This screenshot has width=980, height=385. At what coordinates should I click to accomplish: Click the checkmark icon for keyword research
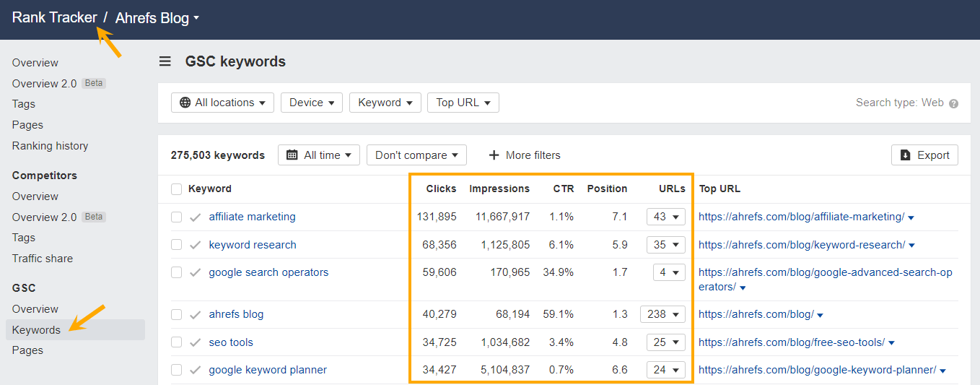tap(195, 245)
